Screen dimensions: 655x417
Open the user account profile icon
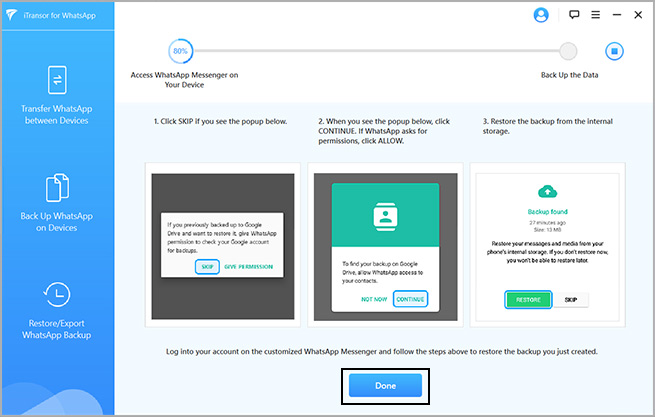tap(541, 15)
